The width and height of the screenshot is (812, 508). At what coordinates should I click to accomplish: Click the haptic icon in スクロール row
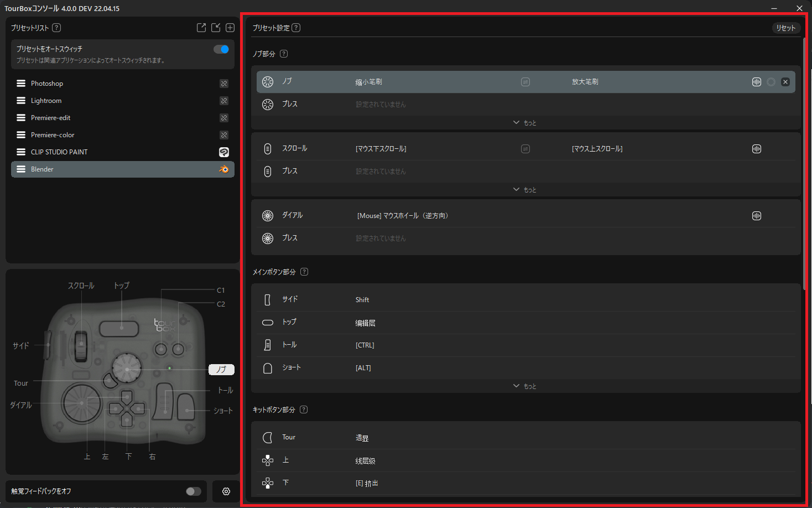pos(757,149)
